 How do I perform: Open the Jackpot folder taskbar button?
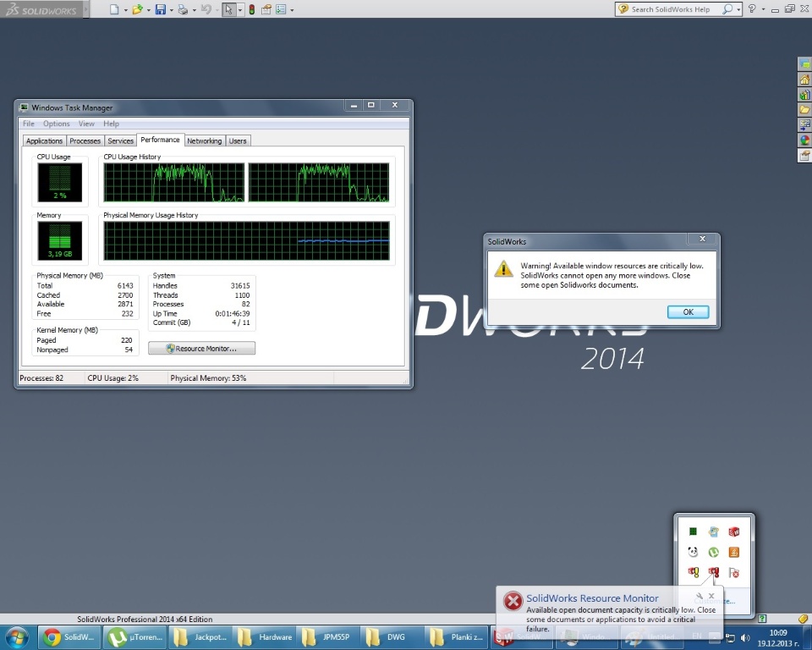tap(201, 637)
